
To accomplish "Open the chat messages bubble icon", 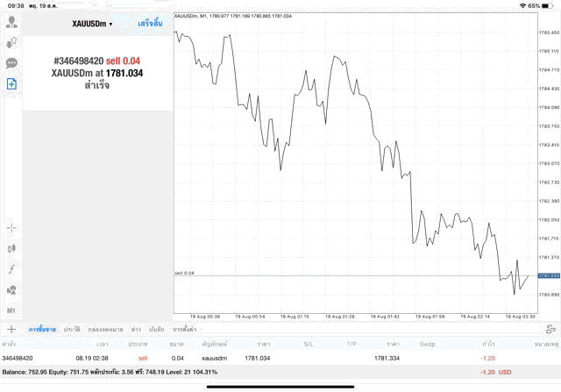I will tap(11, 63).
